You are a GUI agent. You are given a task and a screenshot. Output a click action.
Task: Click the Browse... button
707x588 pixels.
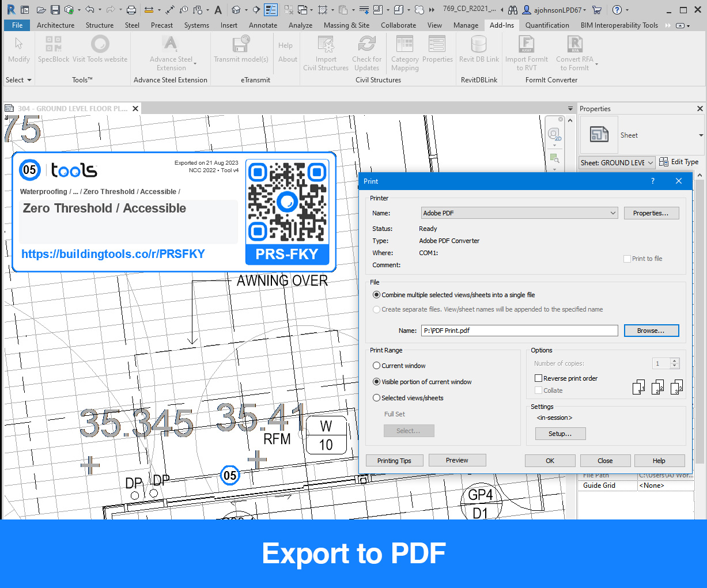point(651,331)
